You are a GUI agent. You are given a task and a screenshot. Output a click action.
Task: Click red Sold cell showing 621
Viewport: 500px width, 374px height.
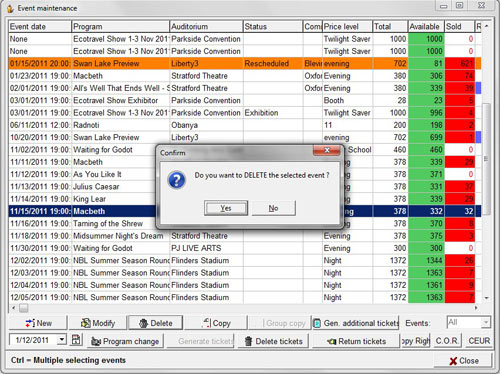click(x=459, y=63)
